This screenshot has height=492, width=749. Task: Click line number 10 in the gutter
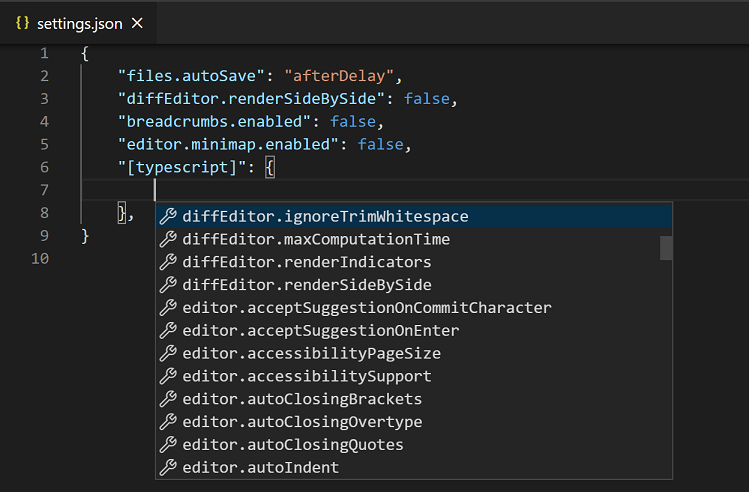pos(40,259)
